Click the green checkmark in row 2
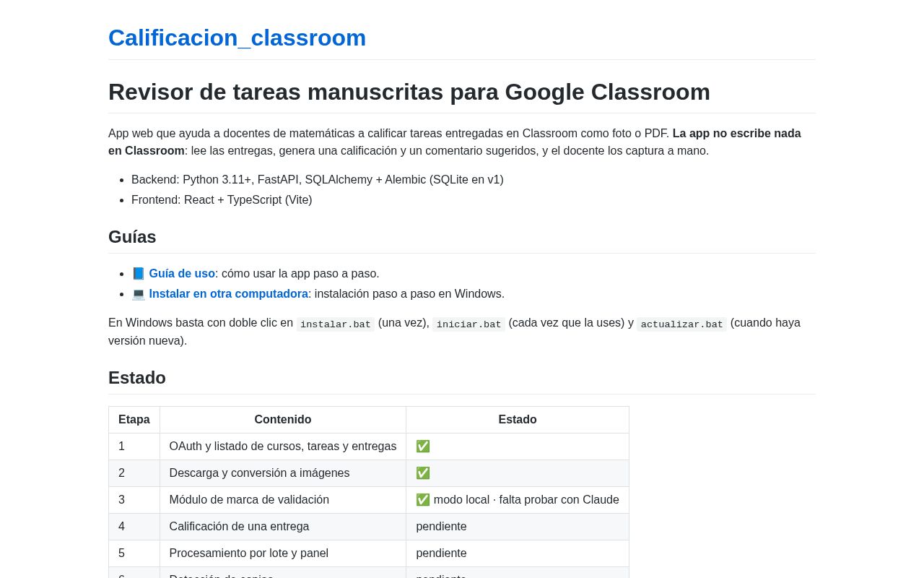Image resolution: width=924 pixels, height=578 pixels. [x=423, y=473]
